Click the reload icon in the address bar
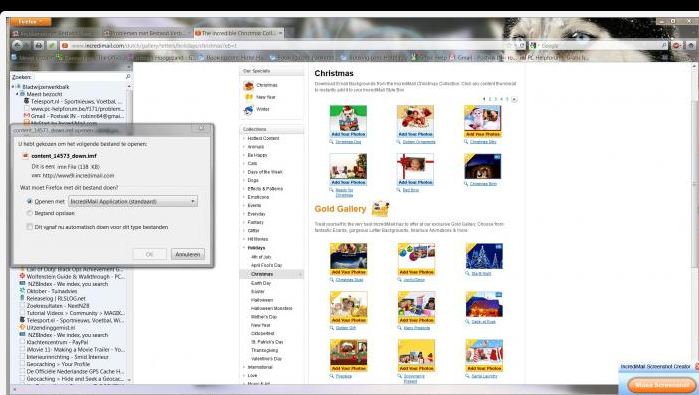This screenshot has width=699, height=395. 521,45
